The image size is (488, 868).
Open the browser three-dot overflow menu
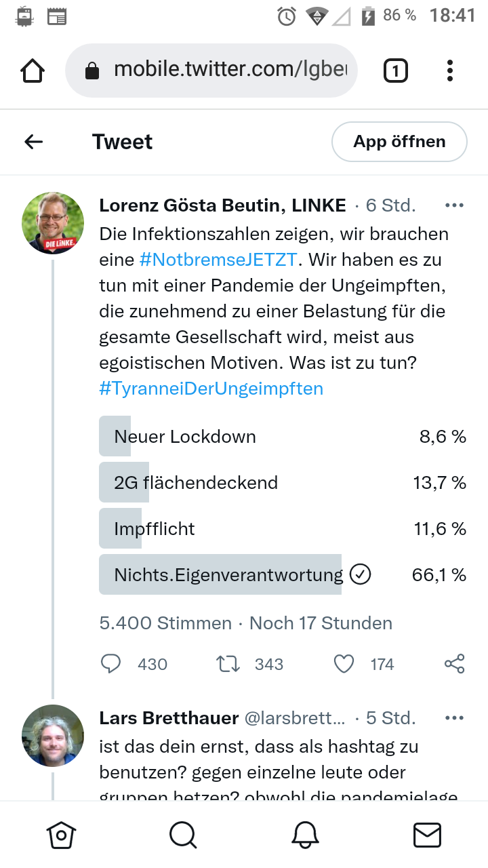coord(450,71)
